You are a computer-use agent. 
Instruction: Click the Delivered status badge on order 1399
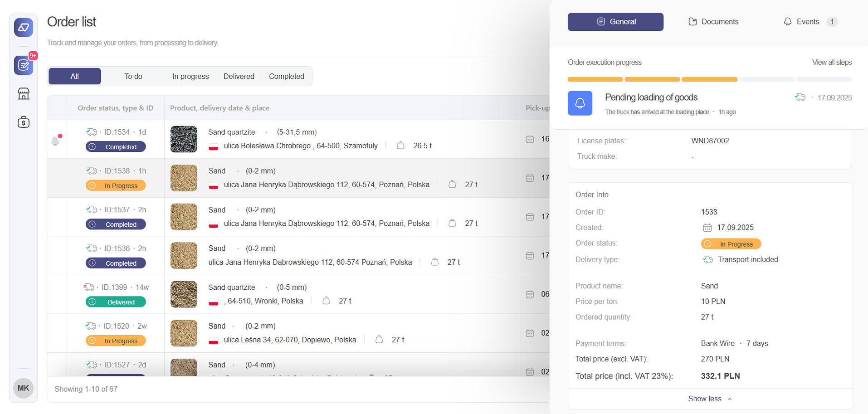[116, 302]
